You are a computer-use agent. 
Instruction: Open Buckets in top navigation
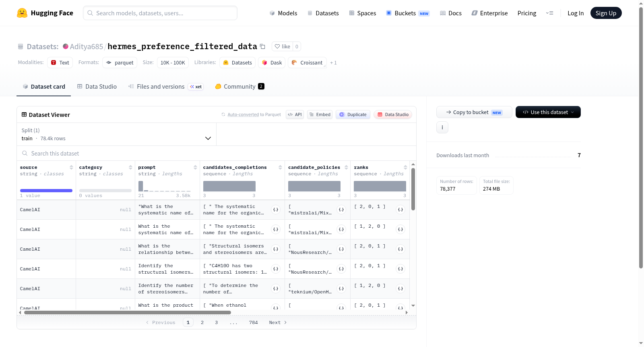click(x=408, y=13)
